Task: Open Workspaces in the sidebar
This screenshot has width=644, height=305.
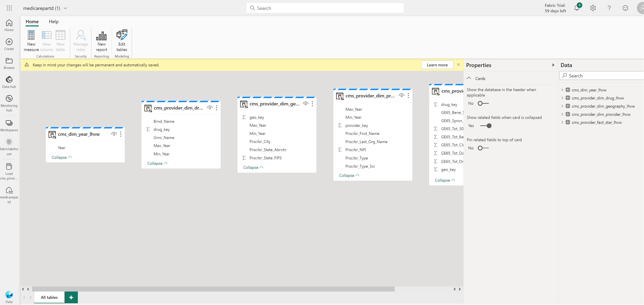Action: (9, 126)
